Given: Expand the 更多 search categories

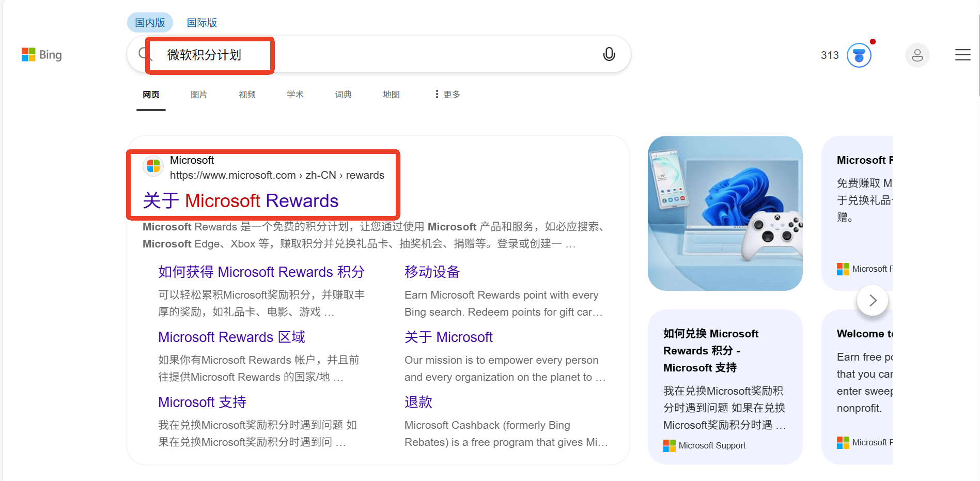Looking at the screenshot, I should [447, 95].
